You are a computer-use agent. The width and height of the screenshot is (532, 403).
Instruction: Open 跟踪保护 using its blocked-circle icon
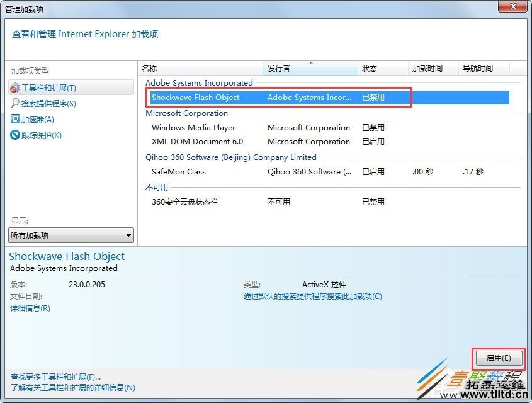tap(16, 133)
